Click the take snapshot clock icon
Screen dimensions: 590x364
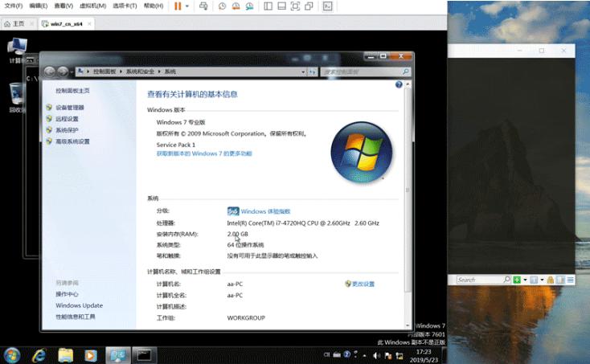(222, 6)
